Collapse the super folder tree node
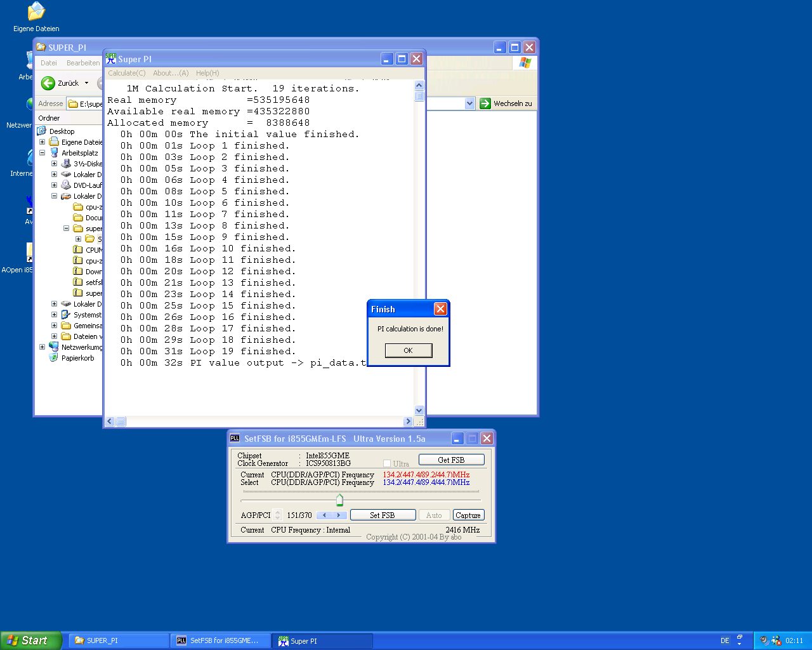Screen dimensions: 812x650 coord(66,228)
